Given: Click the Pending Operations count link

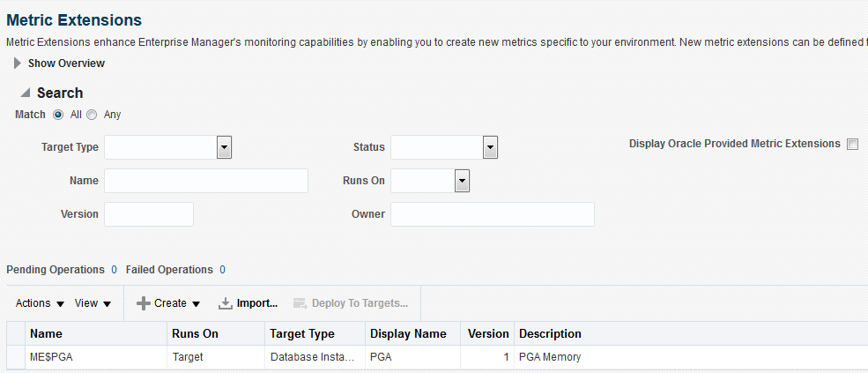Looking at the screenshot, I should (114, 270).
